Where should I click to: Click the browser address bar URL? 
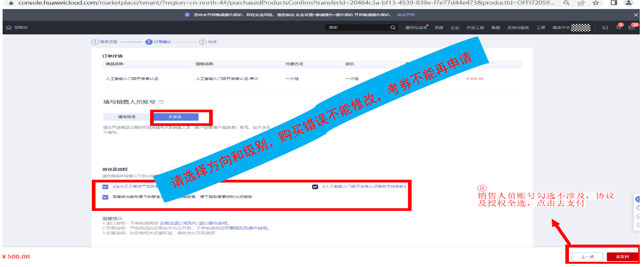[287, 3]
